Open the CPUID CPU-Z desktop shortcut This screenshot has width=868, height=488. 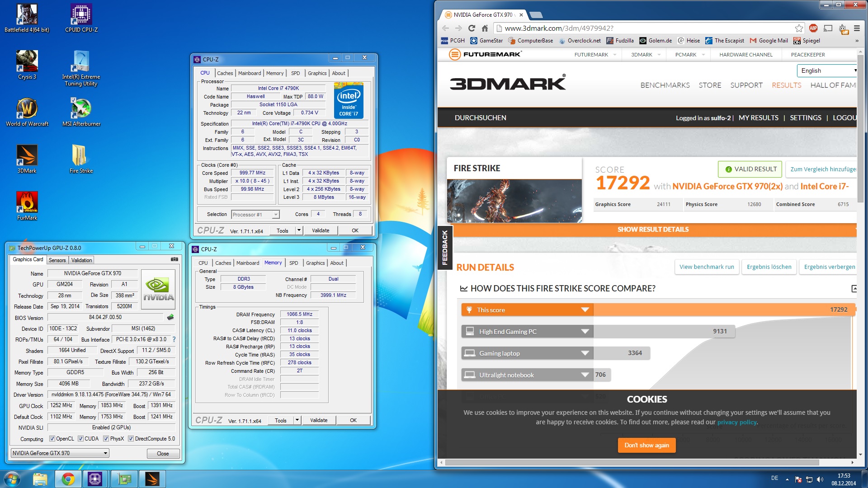point(81,18)
